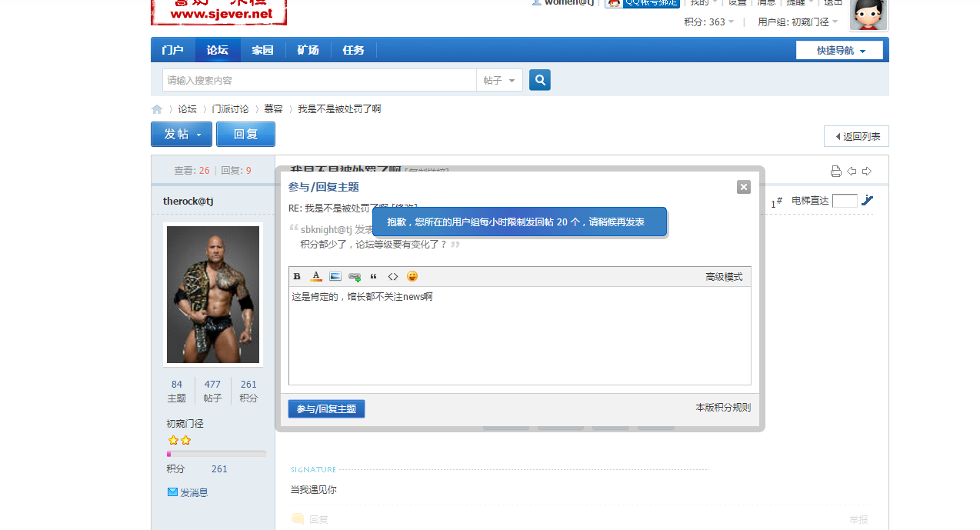Open the smiley emoticon picker
The image size is (980, 530).
click(x=412, y=276)
